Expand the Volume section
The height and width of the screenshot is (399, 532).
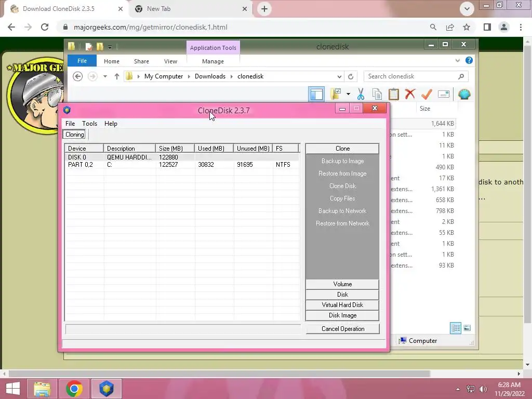tap(342, 284)
